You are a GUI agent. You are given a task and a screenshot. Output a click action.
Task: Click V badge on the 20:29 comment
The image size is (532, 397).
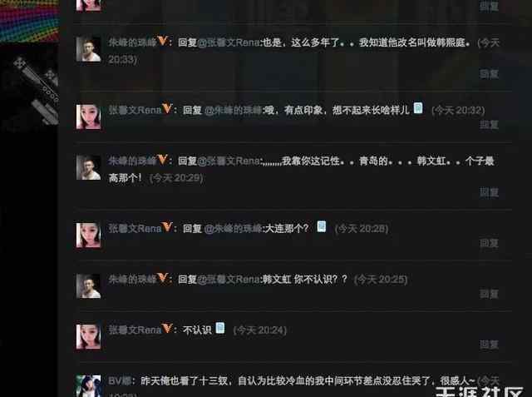tap(163, 159)
